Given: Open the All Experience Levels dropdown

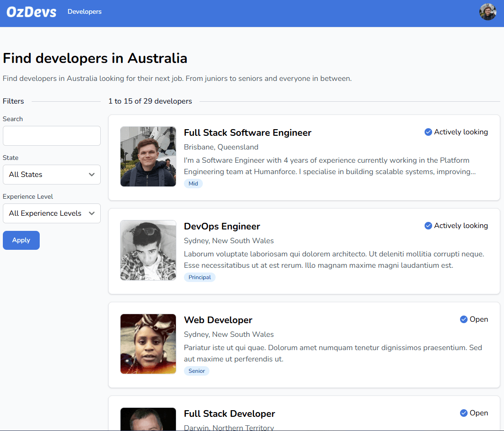Looking at the screenshot, I should click(x=52, y=213).
